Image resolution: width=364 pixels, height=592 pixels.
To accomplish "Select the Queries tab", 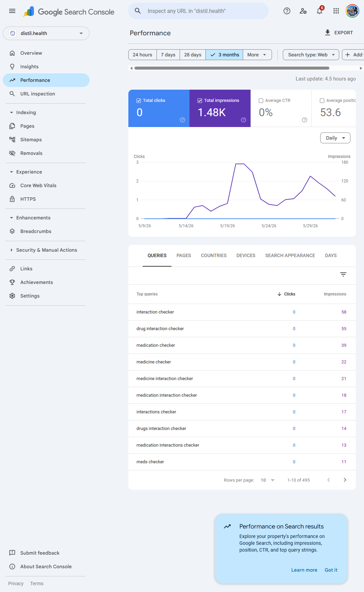I will [x=157, y=255].
